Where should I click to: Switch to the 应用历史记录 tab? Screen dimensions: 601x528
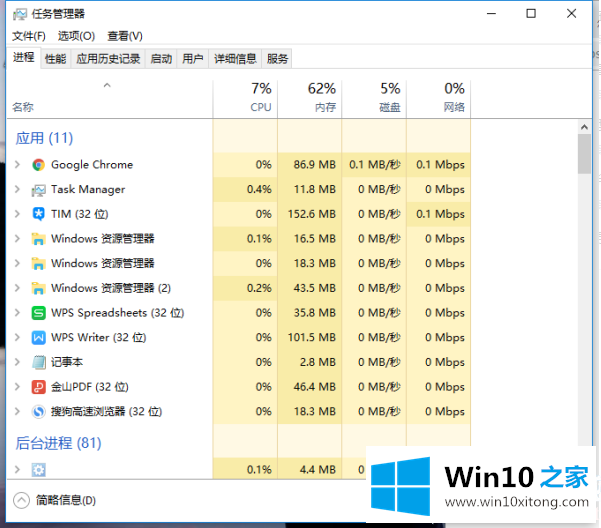(x=108, y=59)
